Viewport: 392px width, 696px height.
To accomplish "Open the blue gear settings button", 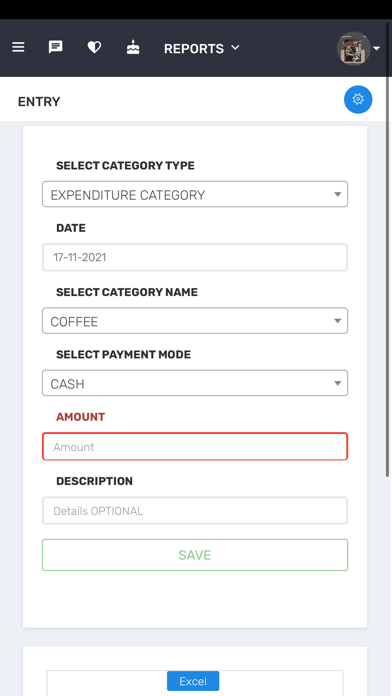I will click(x=358, y=99).
